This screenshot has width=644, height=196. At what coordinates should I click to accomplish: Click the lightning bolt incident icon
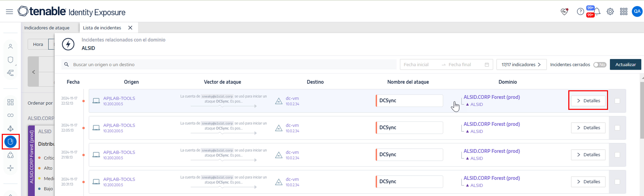coord(68,44)
